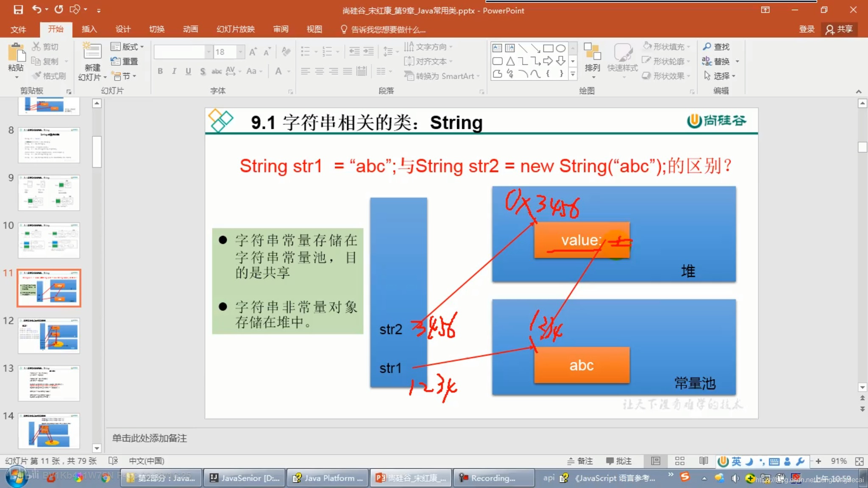
Task: Toggle Normal view button in status bar
Action: tap(656, 461)
